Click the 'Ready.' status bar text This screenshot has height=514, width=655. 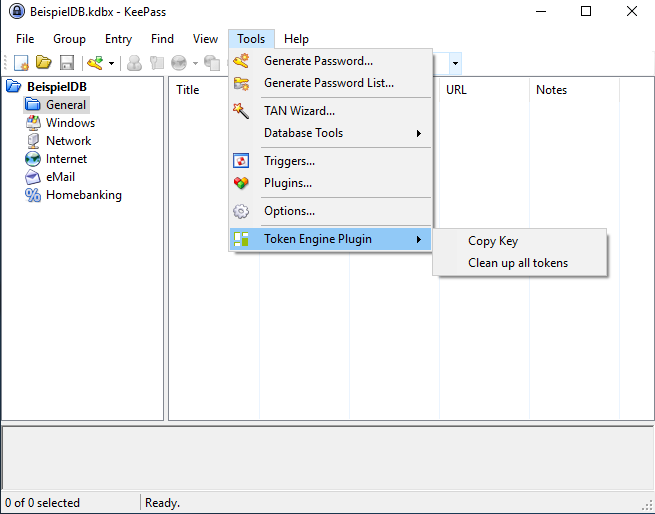coord(162,503)
